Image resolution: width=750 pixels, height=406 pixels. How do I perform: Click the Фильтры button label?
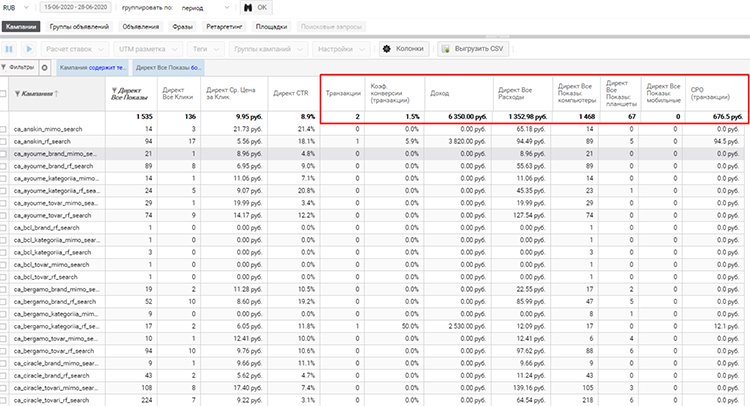coord(22,67)
